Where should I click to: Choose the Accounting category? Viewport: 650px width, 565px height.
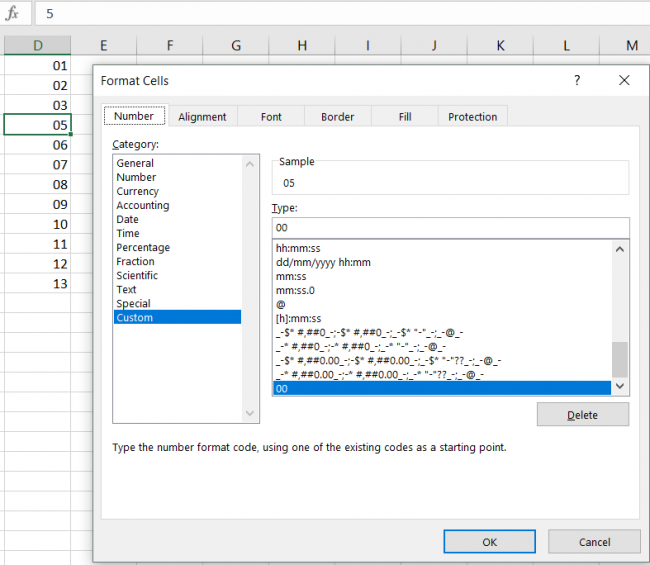coord(177,205)
